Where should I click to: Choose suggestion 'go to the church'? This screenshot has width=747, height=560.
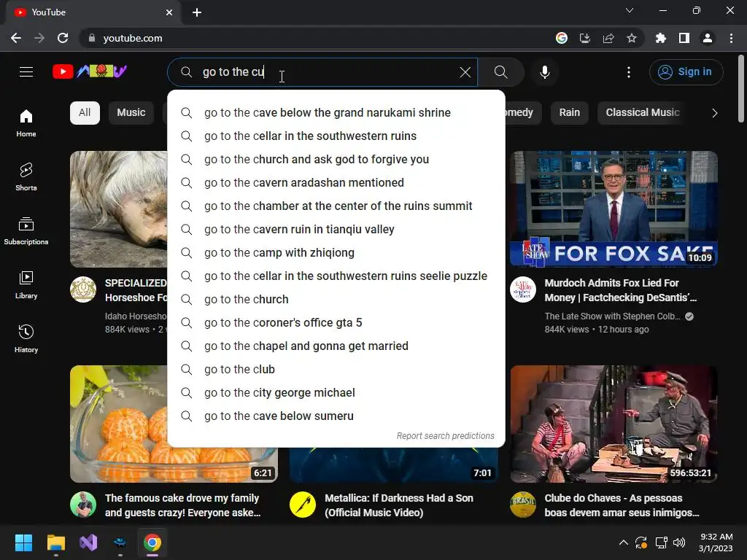pos(336,300)
